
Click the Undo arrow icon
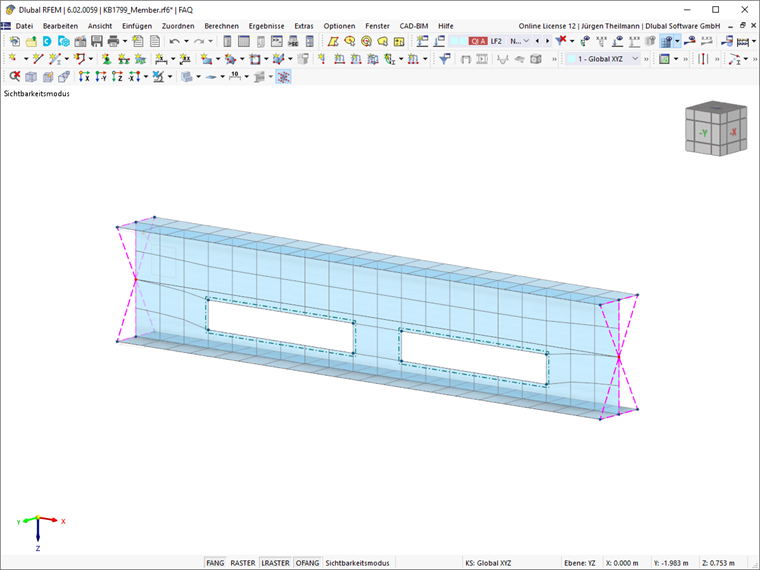coord(175,41)
